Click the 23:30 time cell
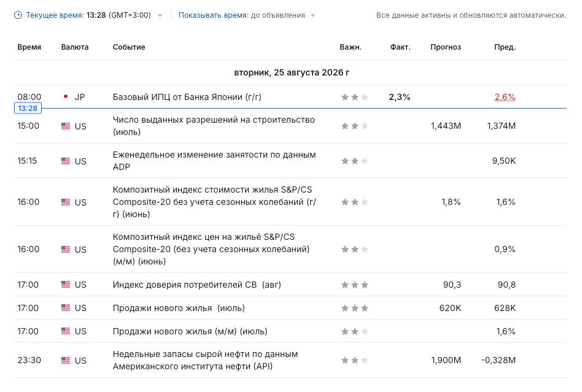Viewport: 582px width, 392px height. [x=29, y=360]
